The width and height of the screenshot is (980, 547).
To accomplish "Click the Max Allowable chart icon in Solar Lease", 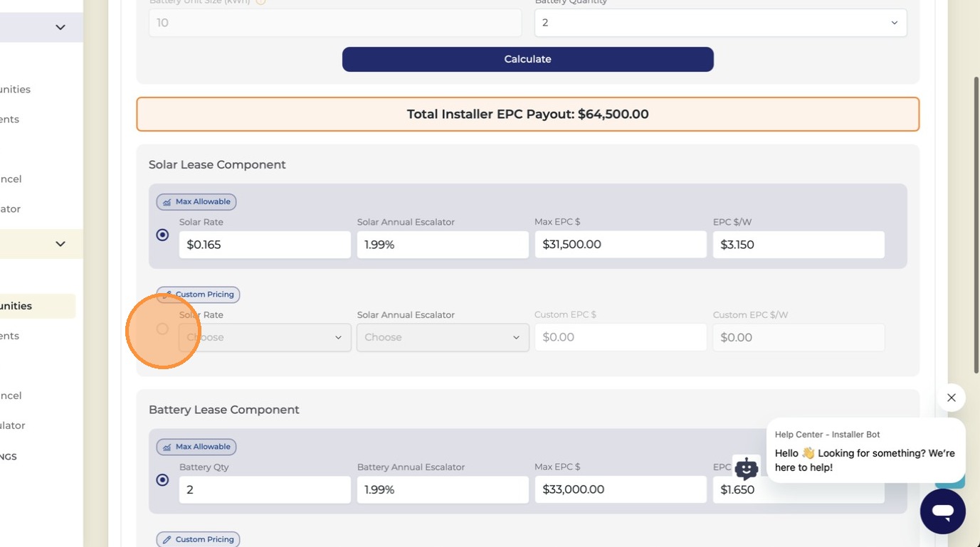I will click(x=167, y=202).
